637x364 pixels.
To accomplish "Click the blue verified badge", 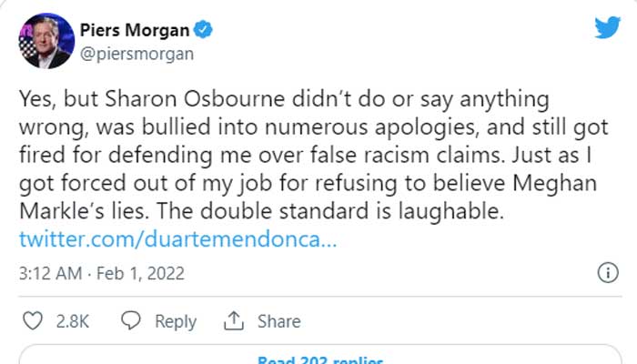I will click(x=207, y=31).
